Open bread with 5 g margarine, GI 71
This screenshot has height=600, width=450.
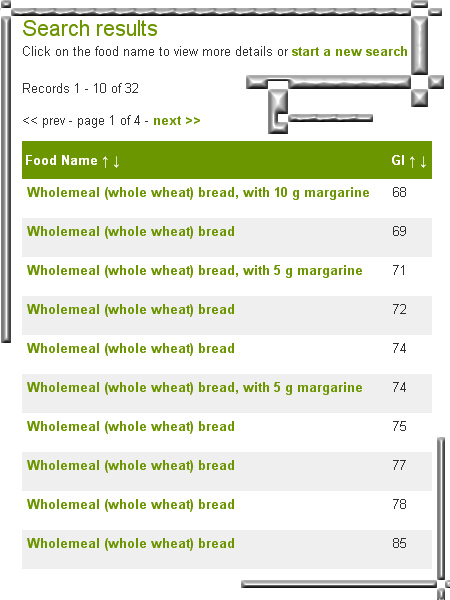(194, 271)
